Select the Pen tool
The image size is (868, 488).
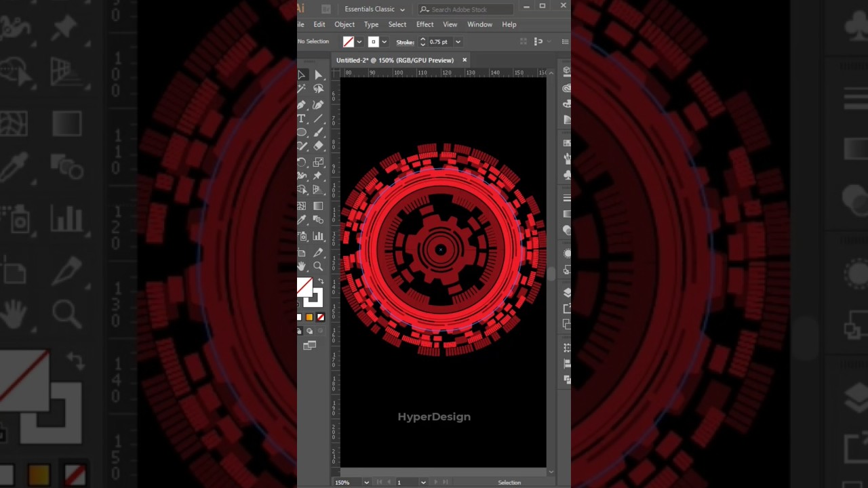tap(302, 104)
